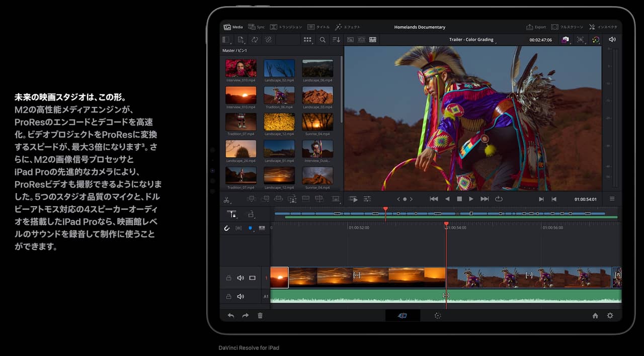
Task: Click the search magnifier in media pool
Action: 323,40
